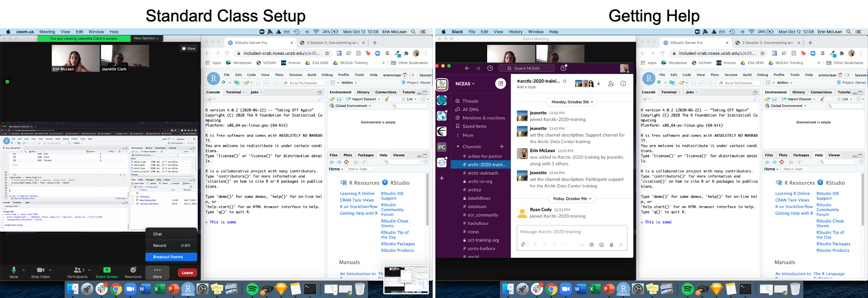Click the paperclip attach icon in Slack

click(611, 245)
